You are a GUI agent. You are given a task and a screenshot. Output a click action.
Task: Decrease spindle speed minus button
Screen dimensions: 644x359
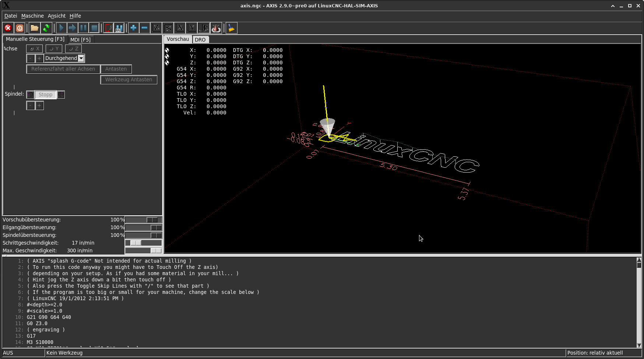coord(31,106)
